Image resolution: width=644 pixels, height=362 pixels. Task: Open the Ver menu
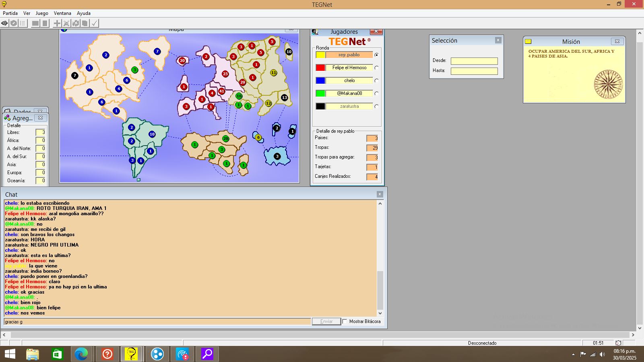27,13
